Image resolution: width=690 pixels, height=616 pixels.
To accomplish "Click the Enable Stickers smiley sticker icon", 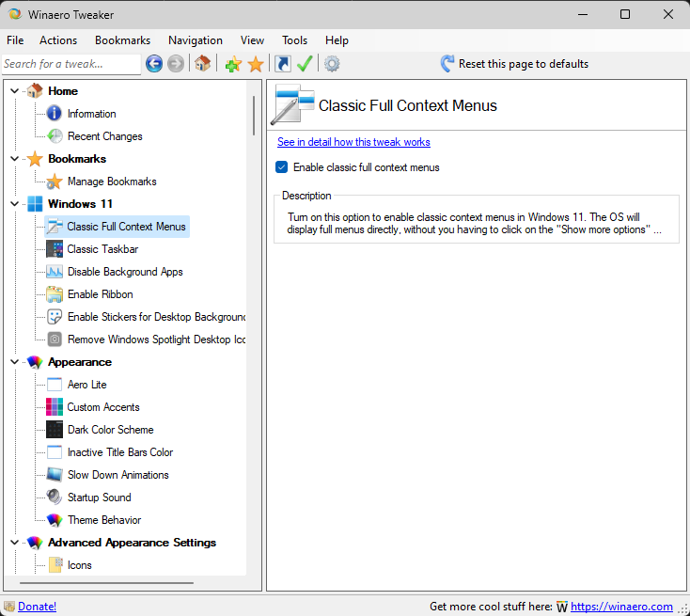I will [55, 317].
